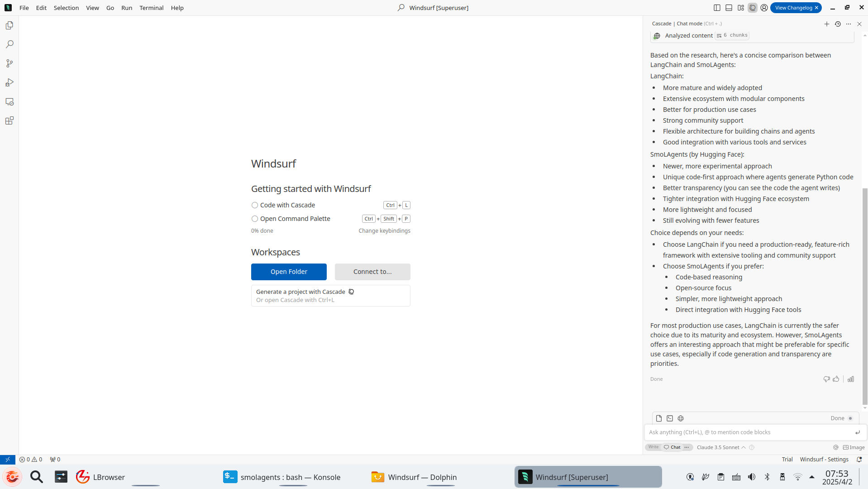Screen dimensions: 868x489
Task: Give thumbs up to Cascade response
Action: click(x=836, y=379)
